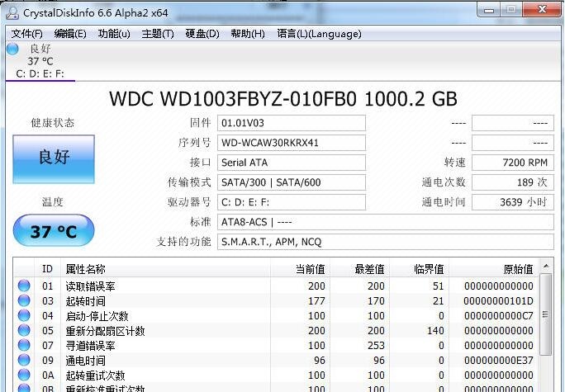Image resolution: width=565 pixels, height=392 pixels.
Task: Click the status orb for attribute 07 寻道错误率
Action: (24, 345)
